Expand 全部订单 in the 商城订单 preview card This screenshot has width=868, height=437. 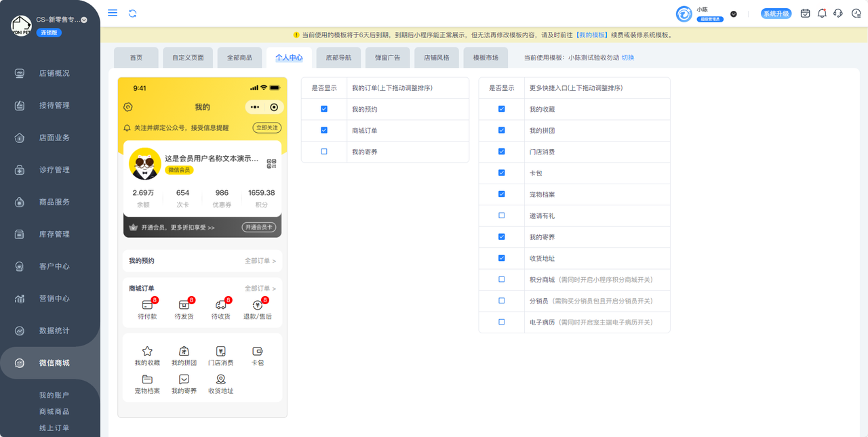[x=260, y=289]
